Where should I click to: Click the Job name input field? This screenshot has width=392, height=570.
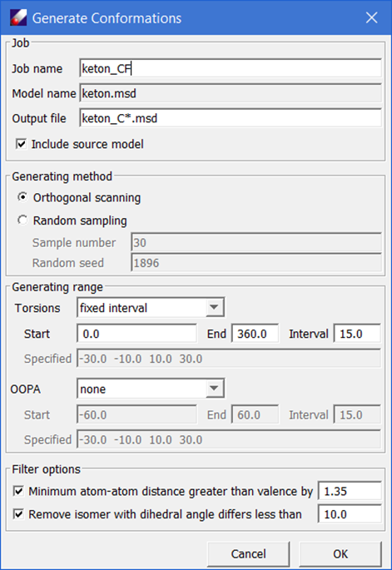pyautogui.click(x=231, y=68)
